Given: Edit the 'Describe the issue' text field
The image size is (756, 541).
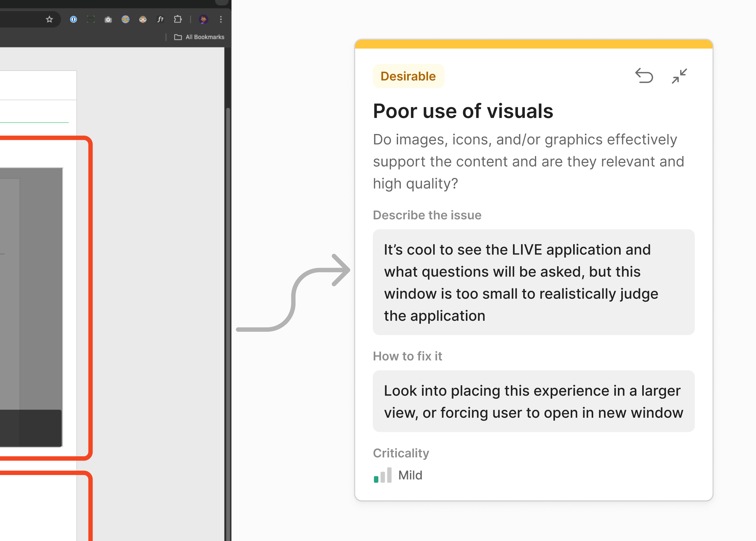Looking at the screenshot, I should pos(534,282).
